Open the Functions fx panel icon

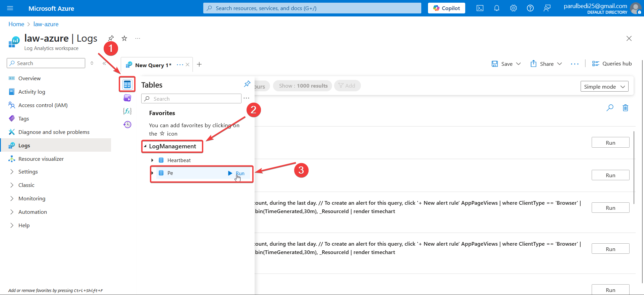127,111
